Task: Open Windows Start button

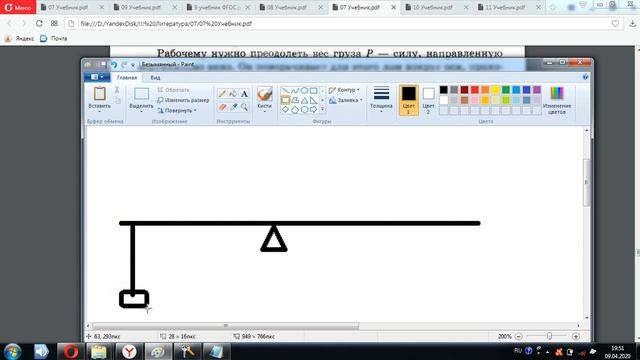Action: (13, 351)
